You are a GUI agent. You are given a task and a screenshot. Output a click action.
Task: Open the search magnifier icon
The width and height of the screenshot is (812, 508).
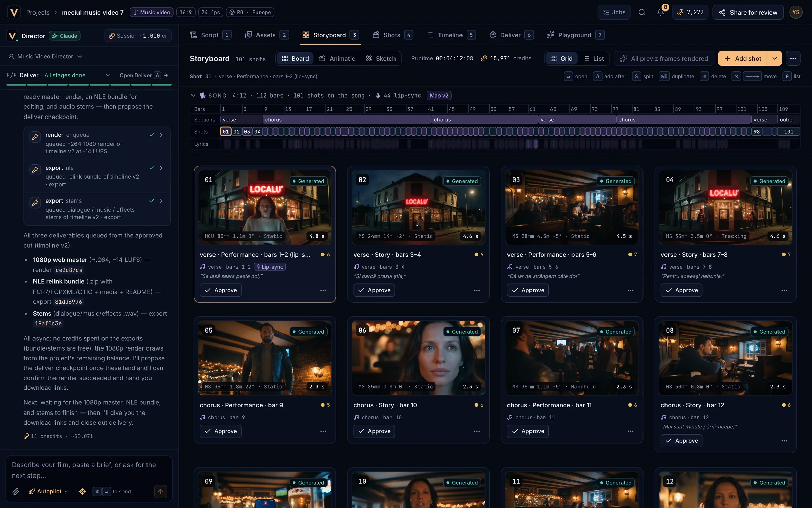pyautogui.click(x=641, y=12)
